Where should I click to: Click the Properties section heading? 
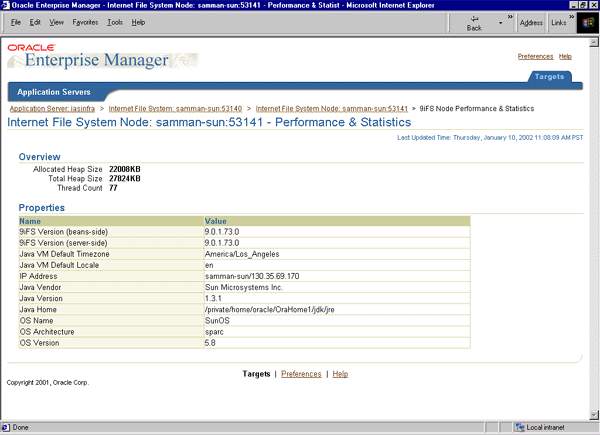click(x=42, y=208)
